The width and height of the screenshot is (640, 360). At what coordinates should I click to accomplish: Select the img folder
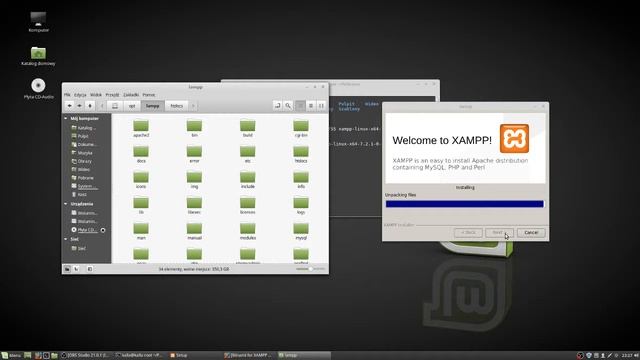tap(194, 180)
